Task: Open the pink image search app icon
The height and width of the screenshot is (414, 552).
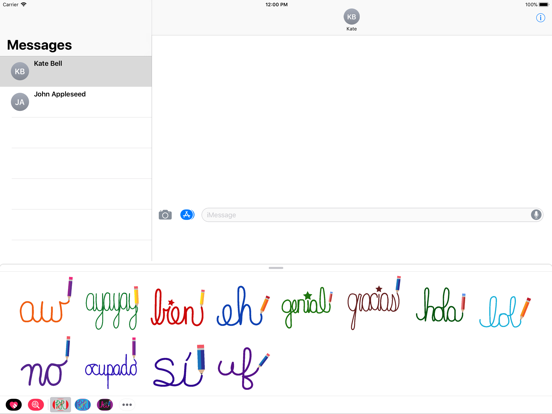Action: tap(36, 405)
